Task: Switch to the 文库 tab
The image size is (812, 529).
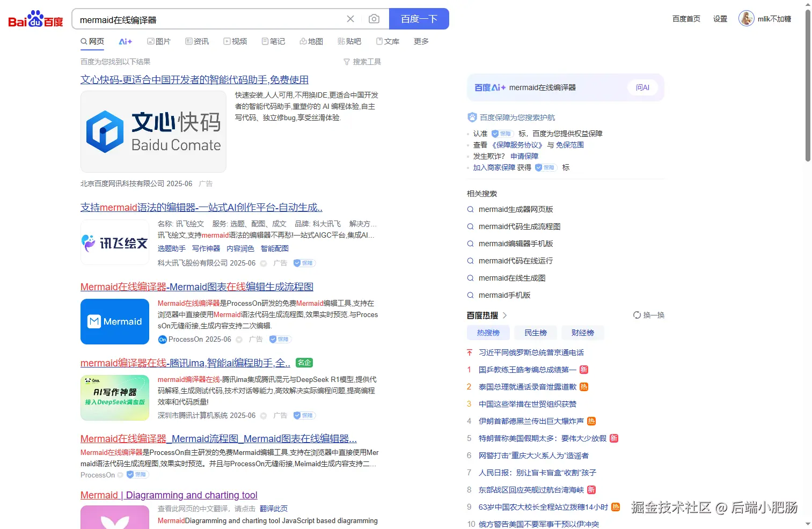Action: pos(388,41)
